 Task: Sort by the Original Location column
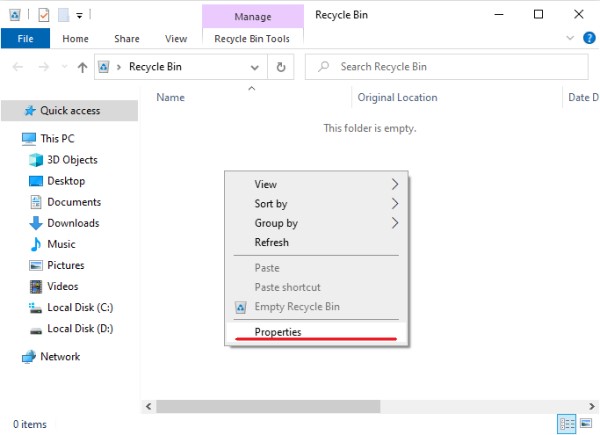pyautogui.click(x=398, y=97)
